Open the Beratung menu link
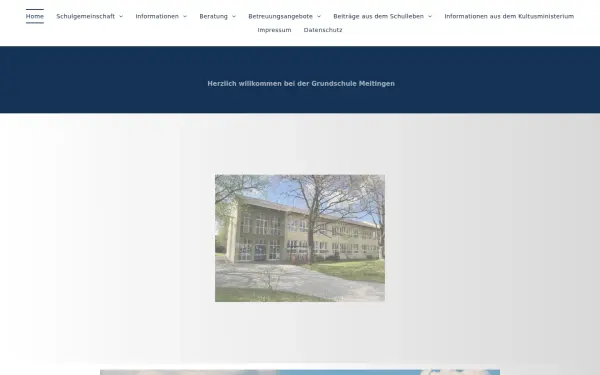Viewport: 600px width, 375px height. (213, 16)
